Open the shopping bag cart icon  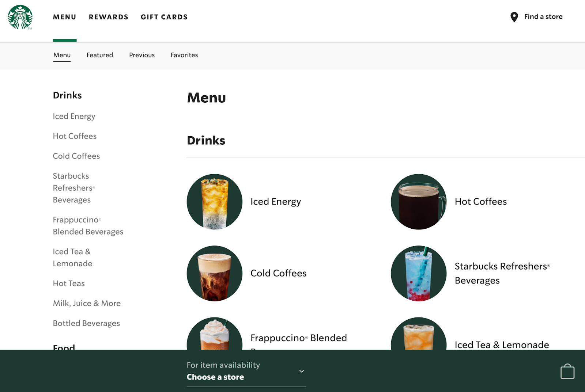(567, 371)
